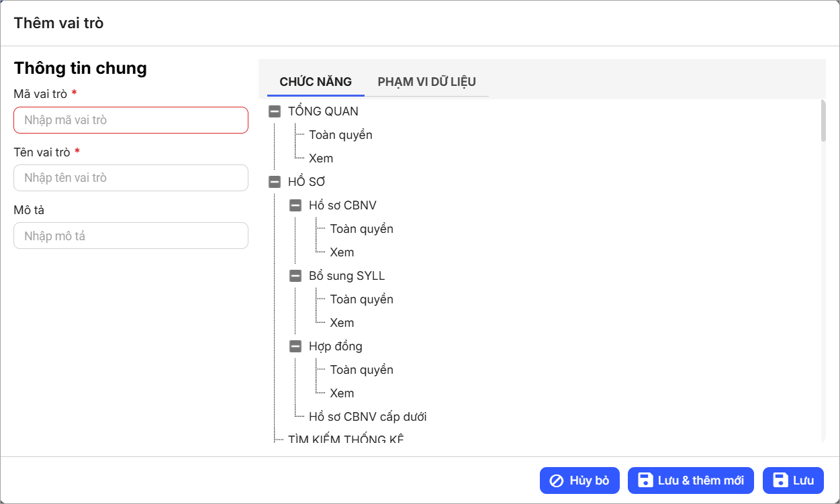
Task: Select Xem under Bổ sung SYLL
Action: [x=342, y=323]
